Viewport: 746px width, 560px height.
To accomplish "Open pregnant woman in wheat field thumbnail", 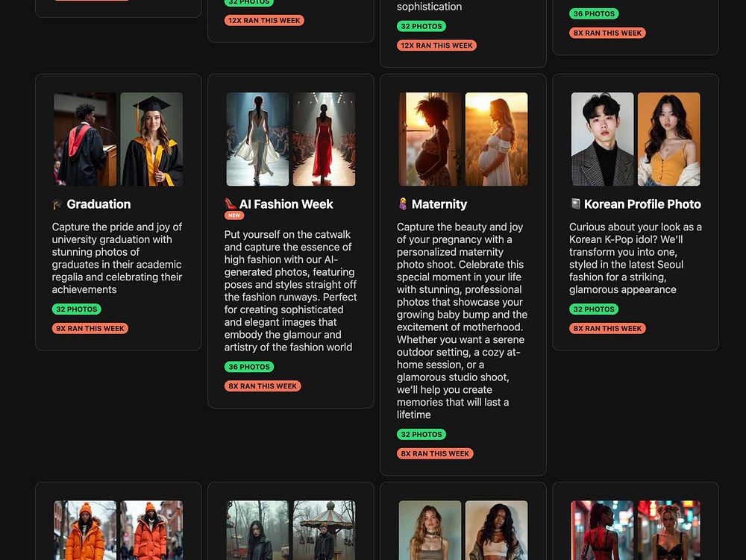I will click(x=496, y=139).
